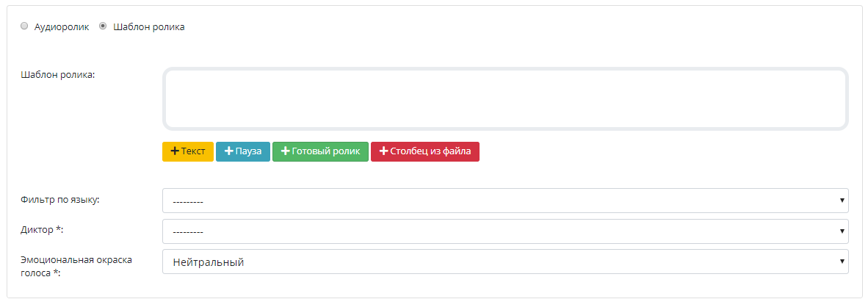Select the Аудиоролик radio button
This screenshot has height=299, width=868.
pyautogui.click(x=23, y=26)
